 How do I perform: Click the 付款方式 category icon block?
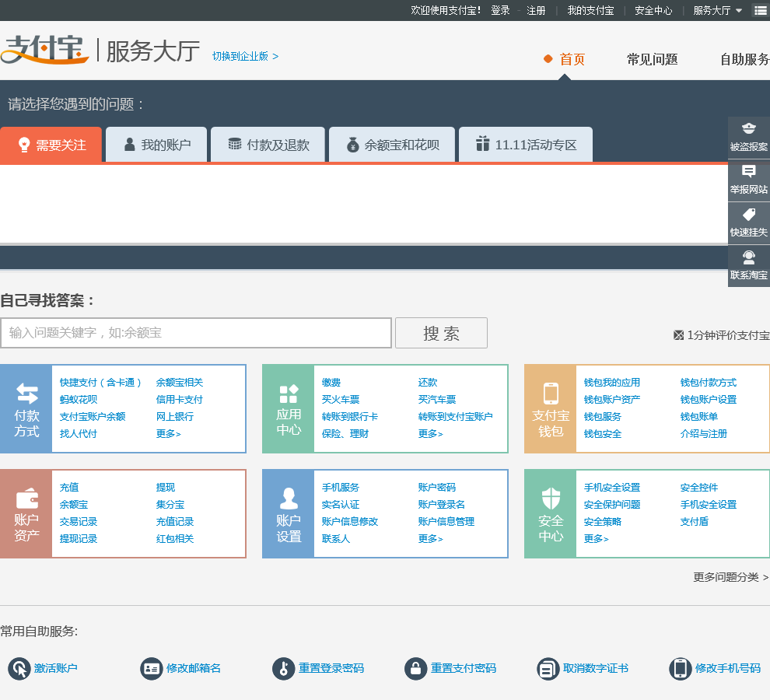coord(26,408)
